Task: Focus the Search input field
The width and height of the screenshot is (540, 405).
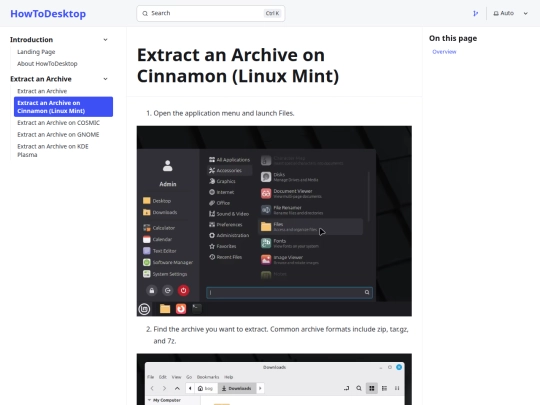Action: [210, 13]
